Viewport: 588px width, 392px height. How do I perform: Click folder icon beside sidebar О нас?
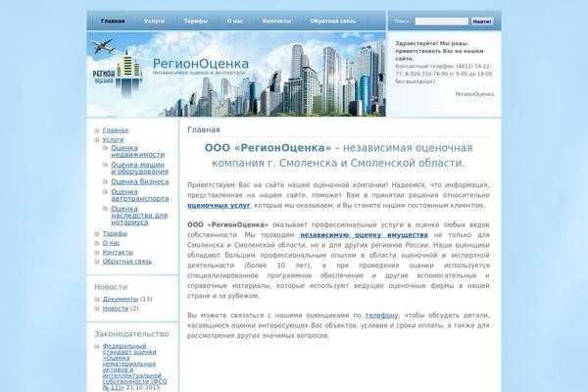[x=97, y=243]
